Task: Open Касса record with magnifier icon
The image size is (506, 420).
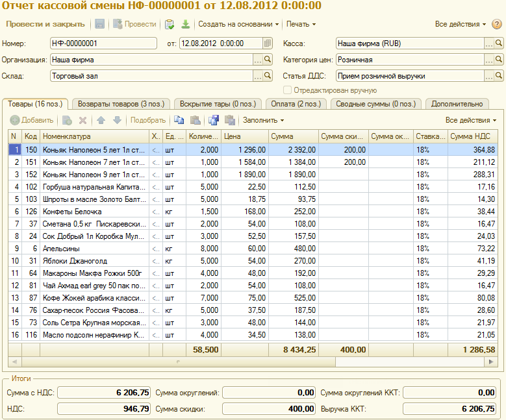Action: click(x=499, y=43)
